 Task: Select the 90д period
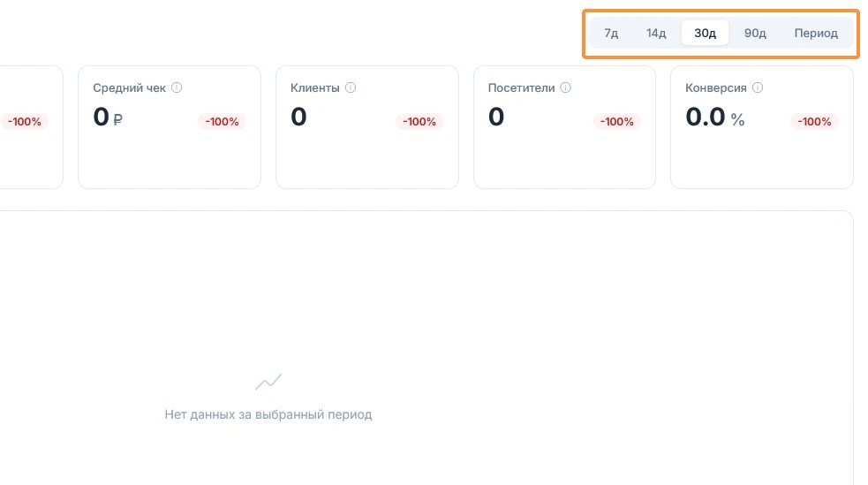[x=755, y=34]
